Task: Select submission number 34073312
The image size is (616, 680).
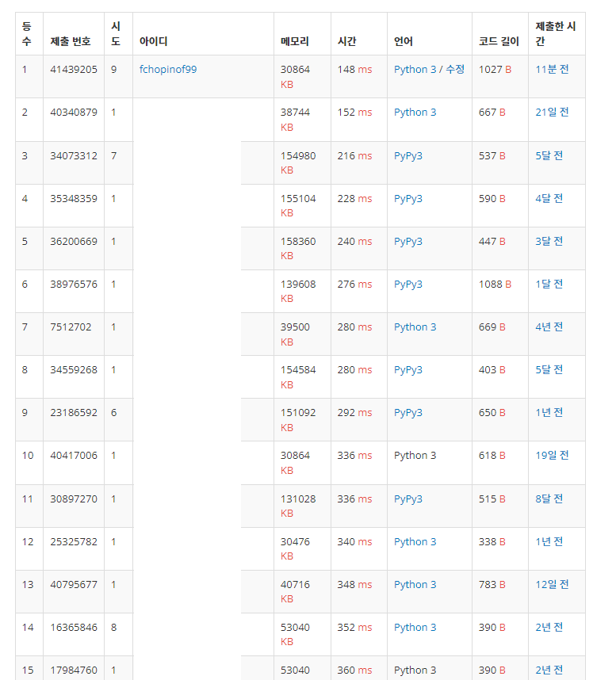Action: [x=73, y=155]
